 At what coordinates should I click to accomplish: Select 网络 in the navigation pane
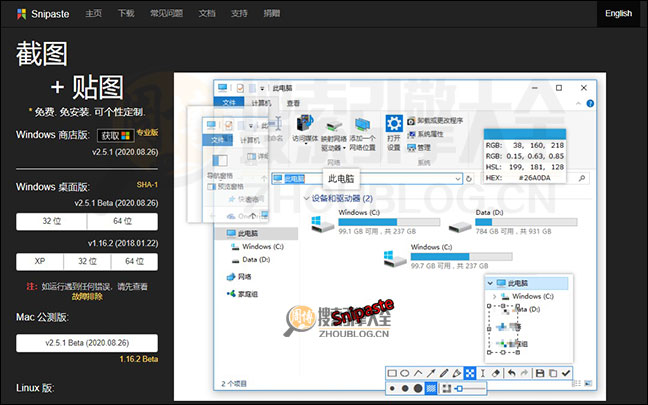click(239, 276)
